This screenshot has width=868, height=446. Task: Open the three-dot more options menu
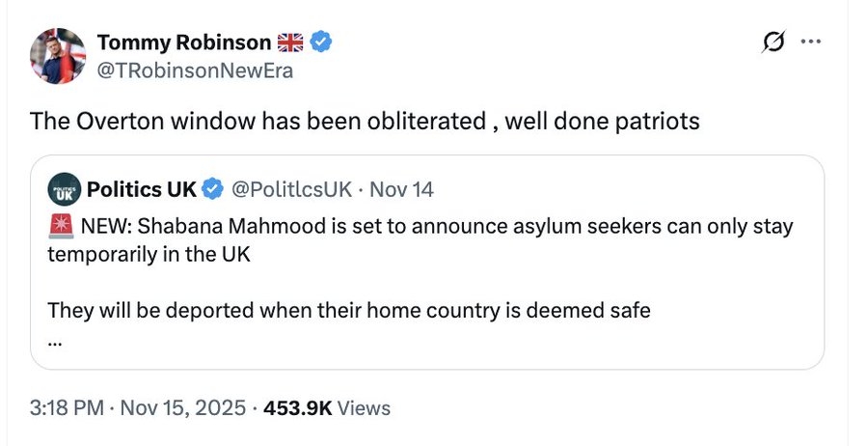(x=811, y=43)
